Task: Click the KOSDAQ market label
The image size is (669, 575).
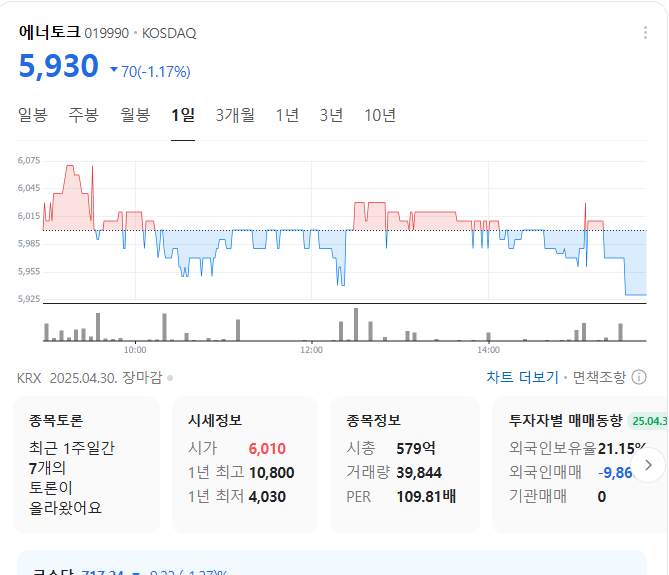Action: click(x=169, y=33)
